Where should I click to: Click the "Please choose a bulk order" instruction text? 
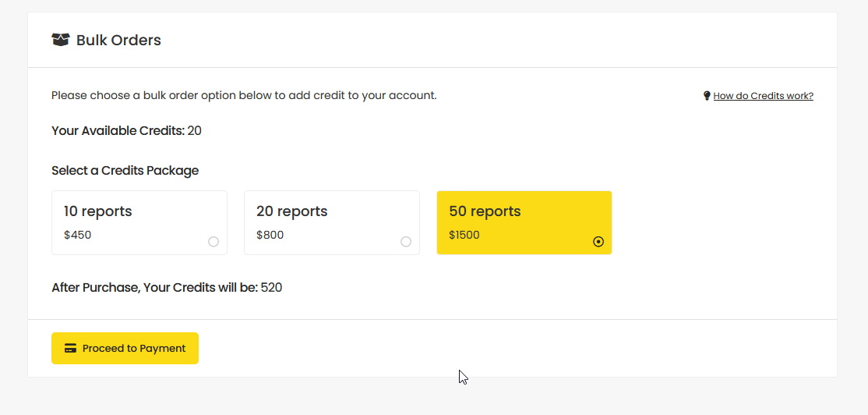pyautogui.click(x=244, y=96)
